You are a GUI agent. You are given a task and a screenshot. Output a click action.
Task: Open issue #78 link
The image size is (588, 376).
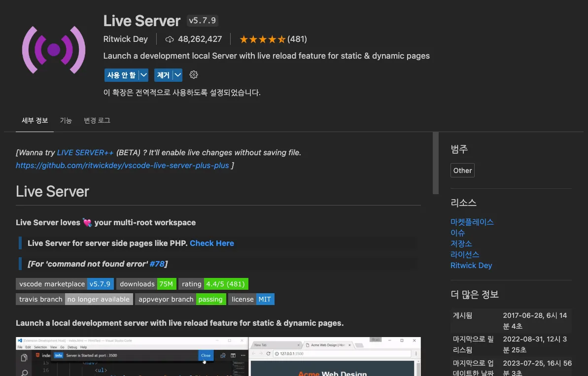[x=157, y=264]
